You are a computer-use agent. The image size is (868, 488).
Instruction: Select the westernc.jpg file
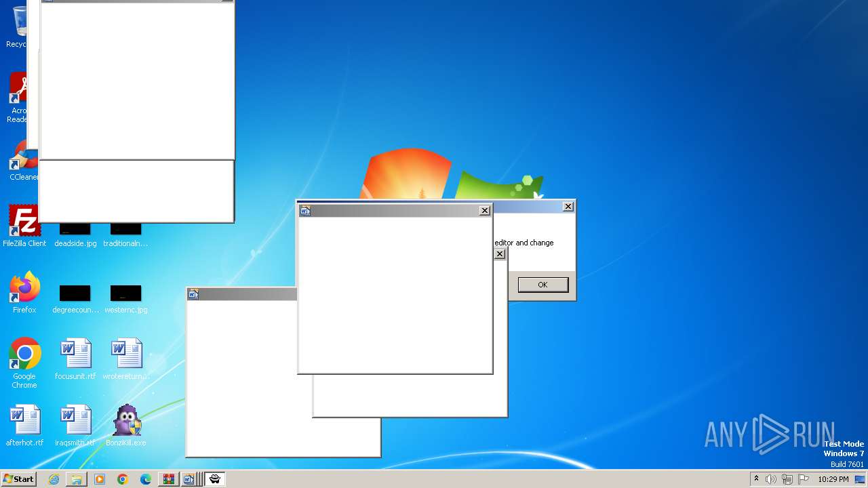point(125,298)
